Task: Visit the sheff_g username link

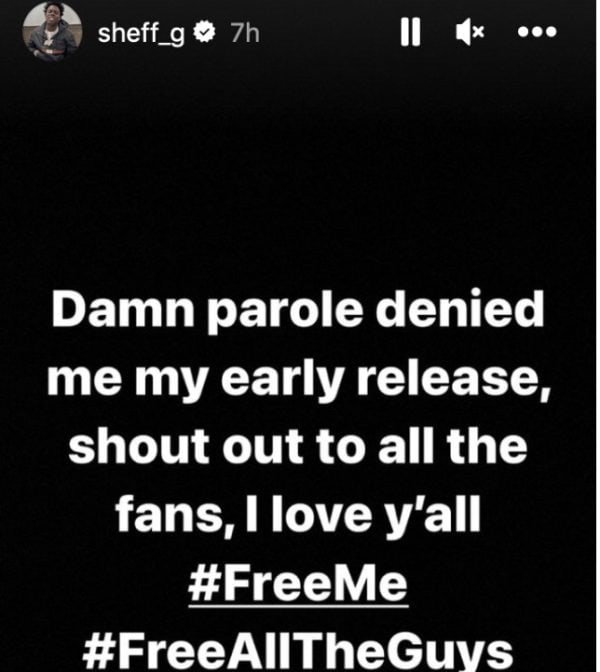Action: [x=141, y=33]
